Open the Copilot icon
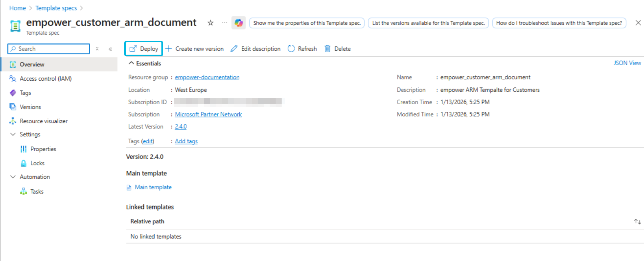Image resolution: width=644 pixels, height=261 pixels. tap(239, 23)
